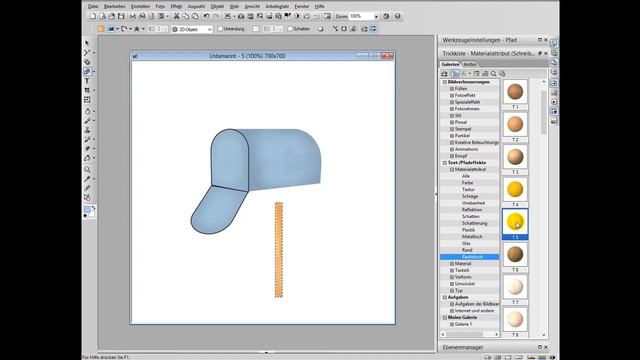This screenshot has width=640, height=360.
Task: Cut selection with scissors icon
Action: (x=176, y=16)
